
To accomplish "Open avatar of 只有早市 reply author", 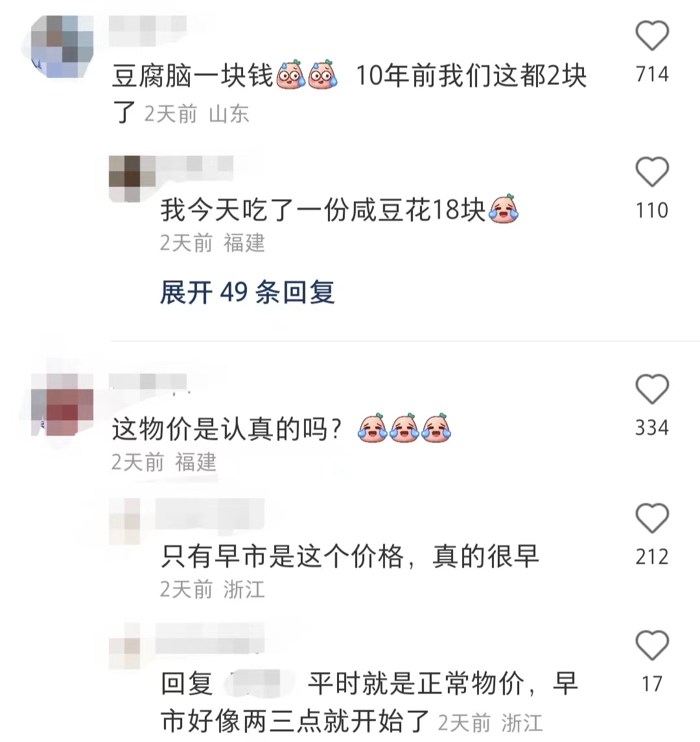I will 125,521.
